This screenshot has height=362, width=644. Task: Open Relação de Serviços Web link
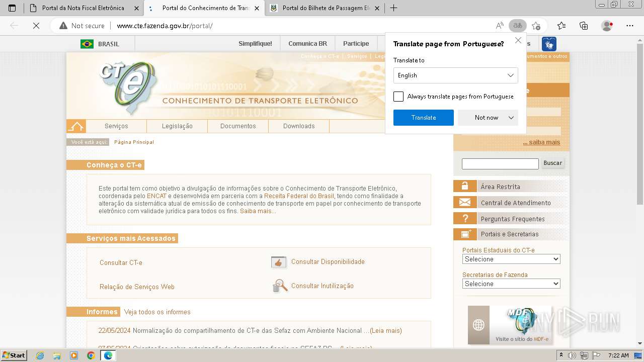coord(137,287)
